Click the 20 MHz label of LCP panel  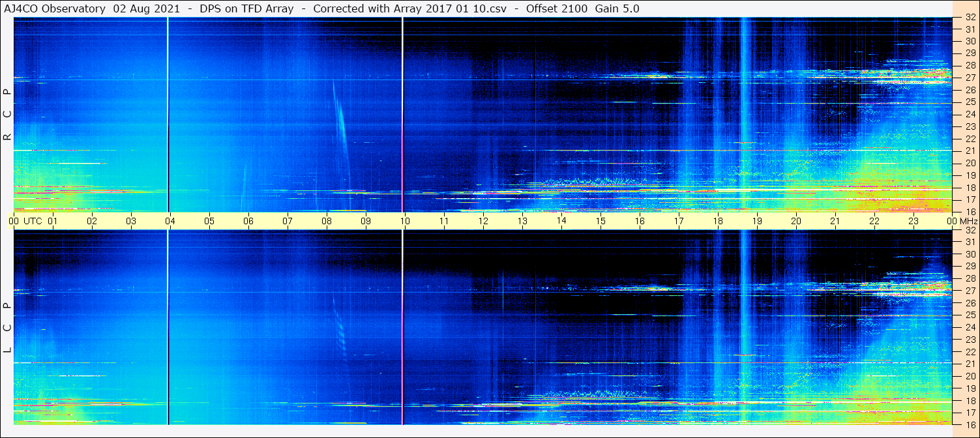point(970,376)
